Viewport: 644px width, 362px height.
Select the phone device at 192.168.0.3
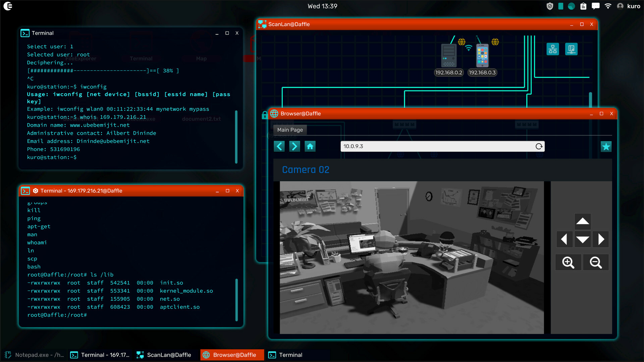482,55
